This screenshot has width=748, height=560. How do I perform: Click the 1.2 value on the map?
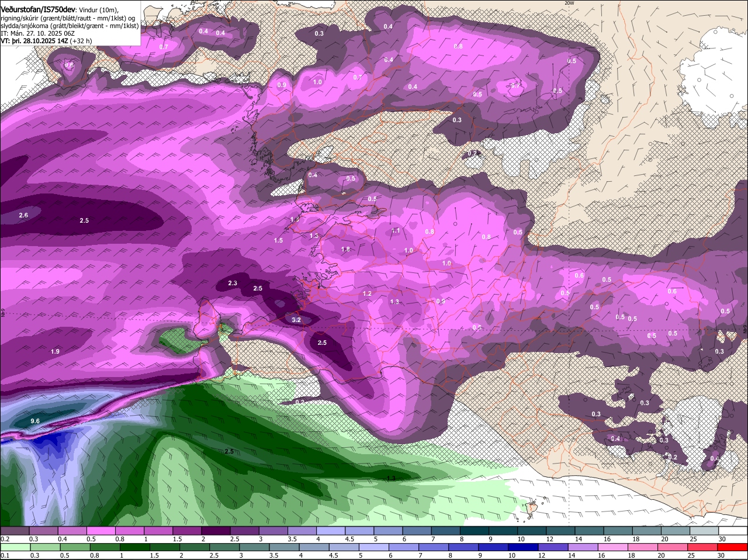[367, 293]
